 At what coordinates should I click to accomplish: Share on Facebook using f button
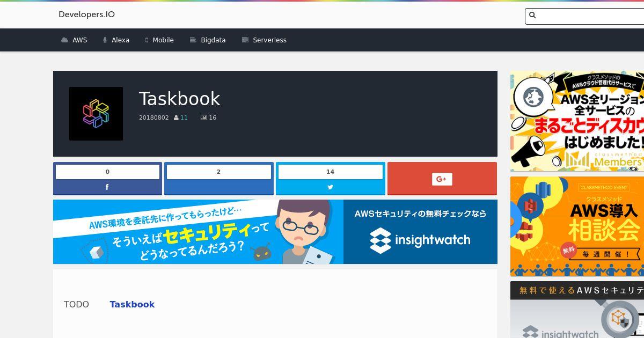(107, 187)
